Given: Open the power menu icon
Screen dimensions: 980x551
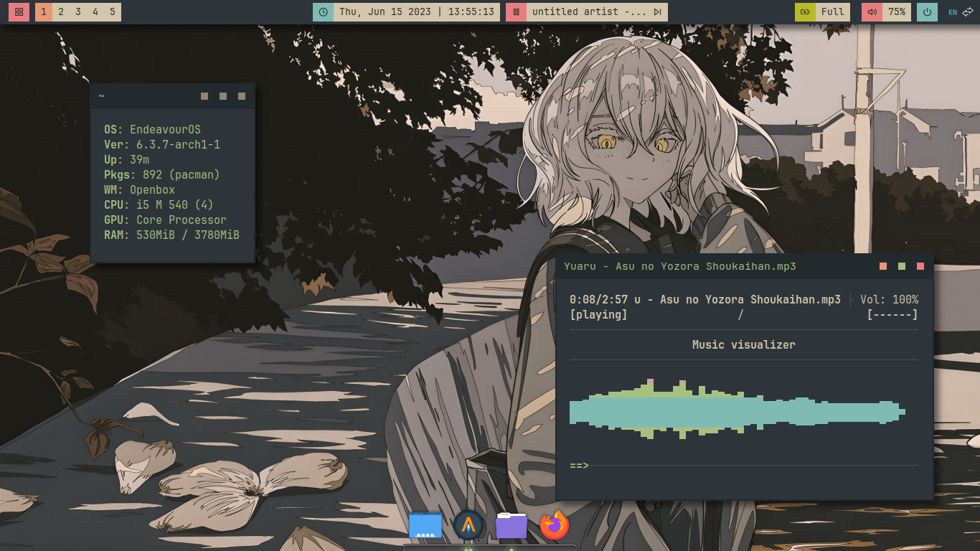Looking at the screenshot, I should [x=927, y=12].
